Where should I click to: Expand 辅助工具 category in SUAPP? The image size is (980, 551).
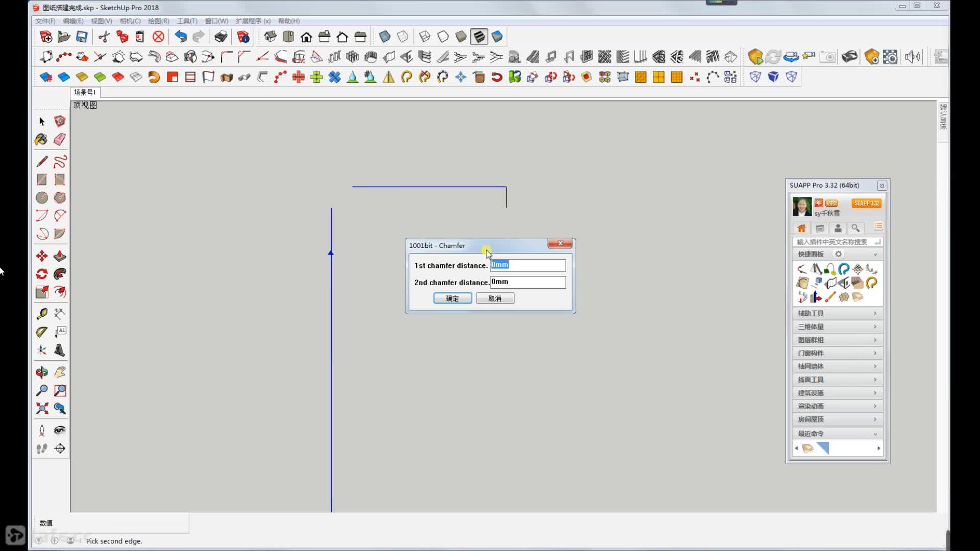tap(837, 313)
